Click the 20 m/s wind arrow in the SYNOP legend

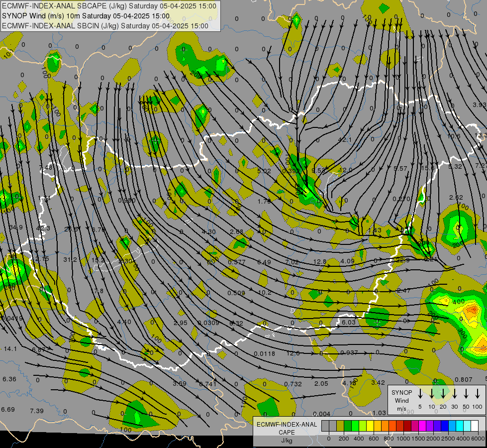(x=443, y=394)
